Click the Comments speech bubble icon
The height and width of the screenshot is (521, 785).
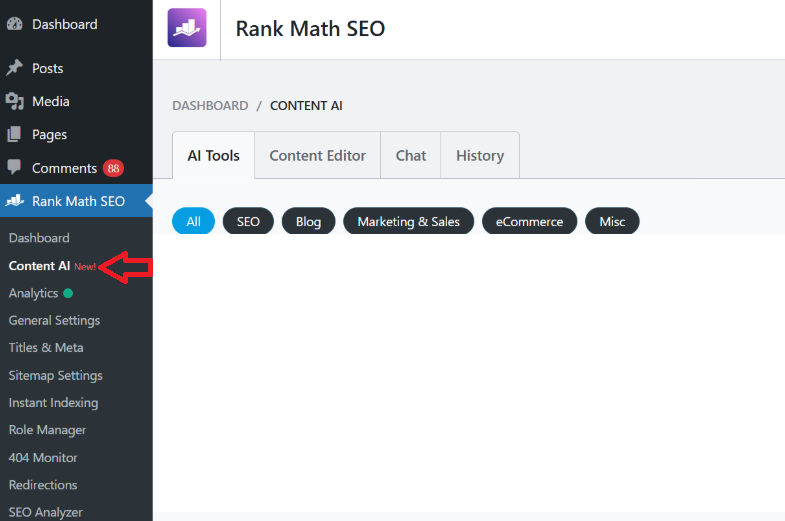[15, 167]
